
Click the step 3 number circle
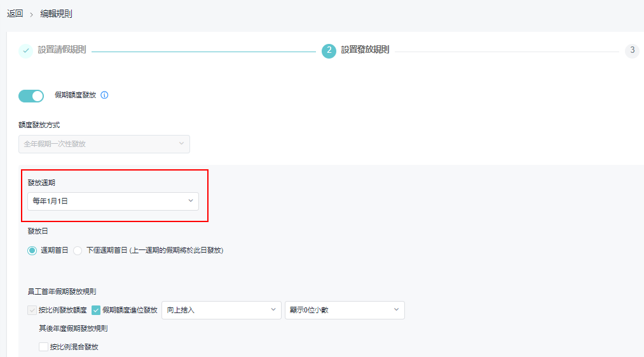632,51
